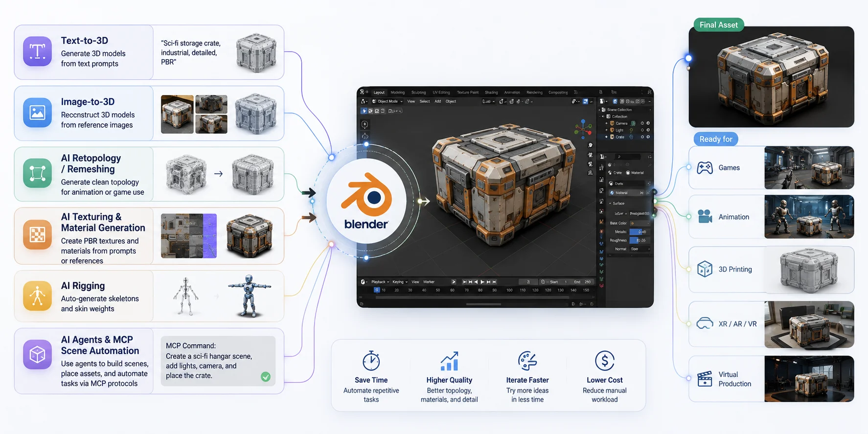Switch to the Shading workspace tab
This screenshot has height=434, width=868.
click(x=491, y=92)
